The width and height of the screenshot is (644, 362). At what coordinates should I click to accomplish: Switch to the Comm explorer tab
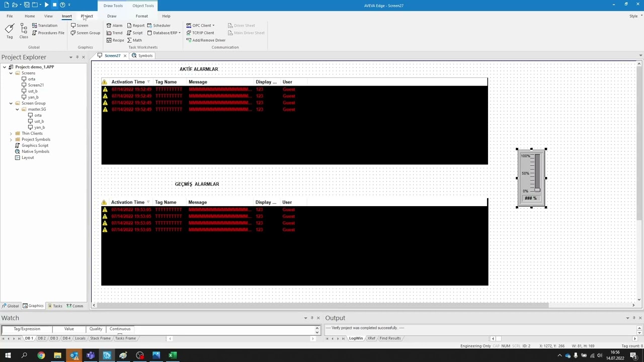[75, 306]
